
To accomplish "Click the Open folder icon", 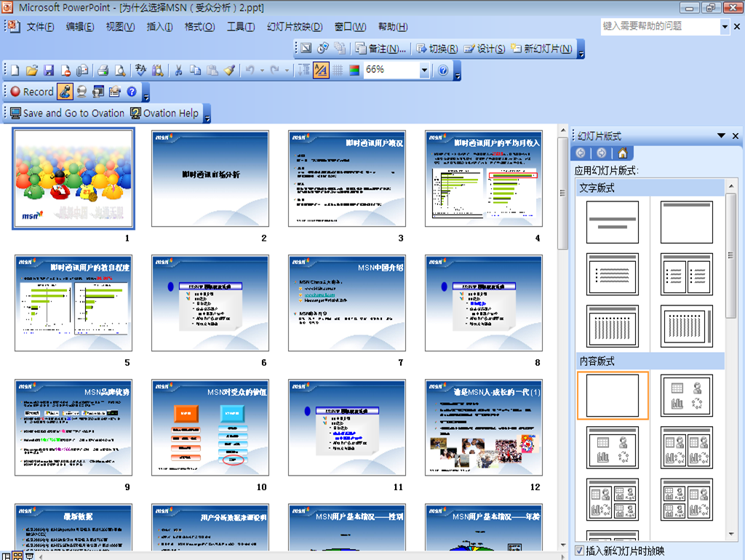I will pos(32,71).
